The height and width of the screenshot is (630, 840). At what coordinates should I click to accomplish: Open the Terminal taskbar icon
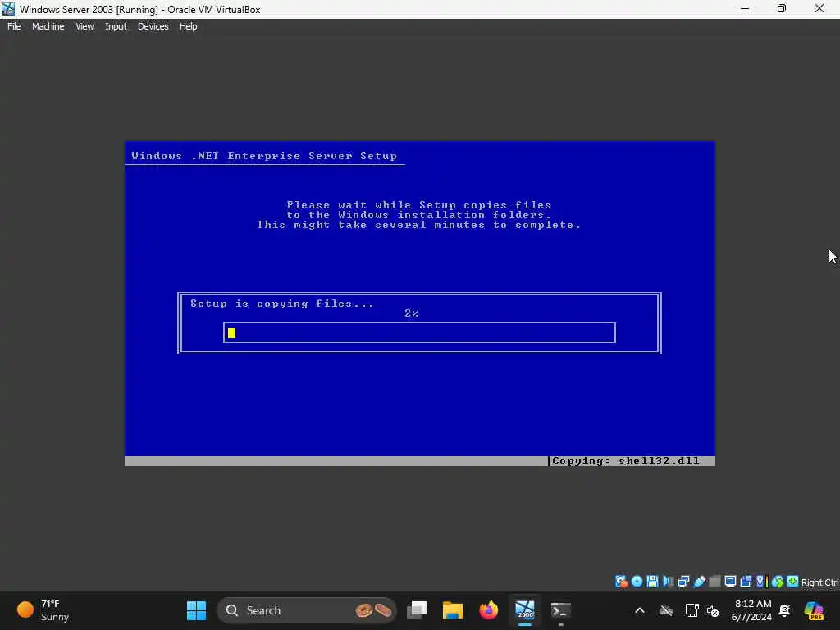point(560,610)
